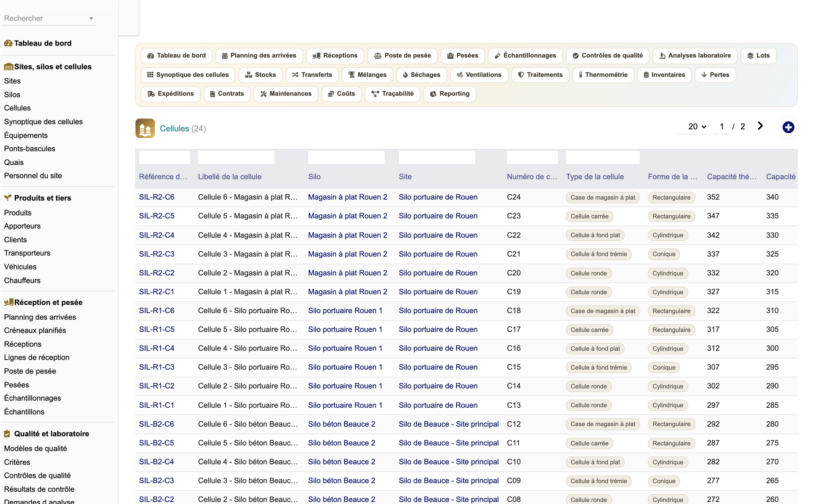Screen dimensions: 815x504
Task: Select Sites in the sidebar
Action: point(12,81)
